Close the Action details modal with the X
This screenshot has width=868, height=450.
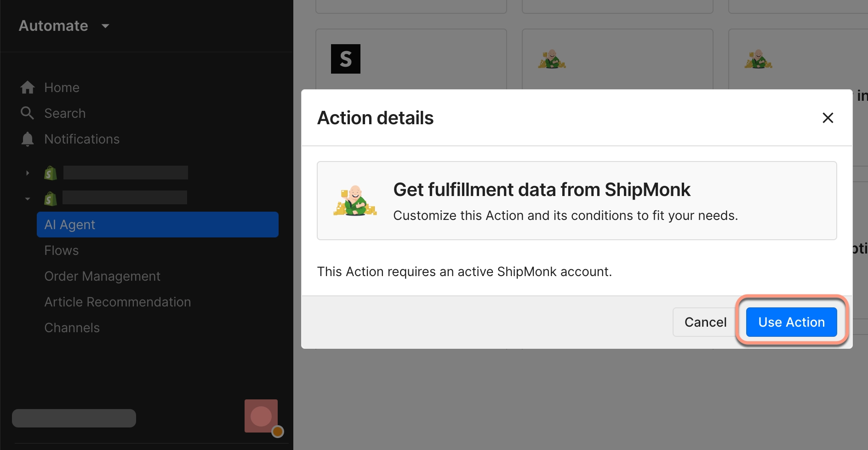[828, 118]
